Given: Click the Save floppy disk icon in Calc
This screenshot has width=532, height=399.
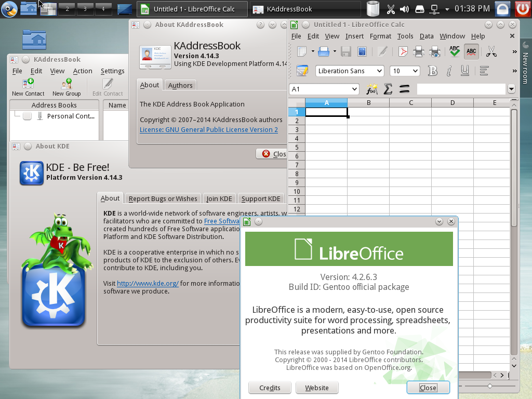Looking at the screenshot, I should tap(345, 51).
